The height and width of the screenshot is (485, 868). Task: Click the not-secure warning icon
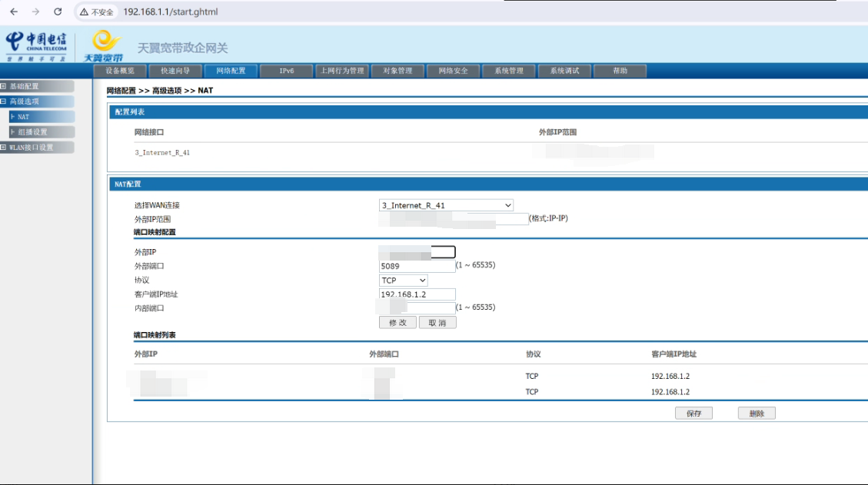pos(84,12)
